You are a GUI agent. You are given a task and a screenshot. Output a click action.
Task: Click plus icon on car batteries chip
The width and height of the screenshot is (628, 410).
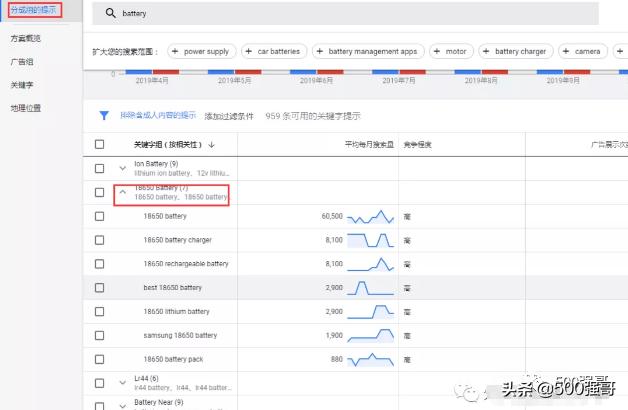point(249,51)
